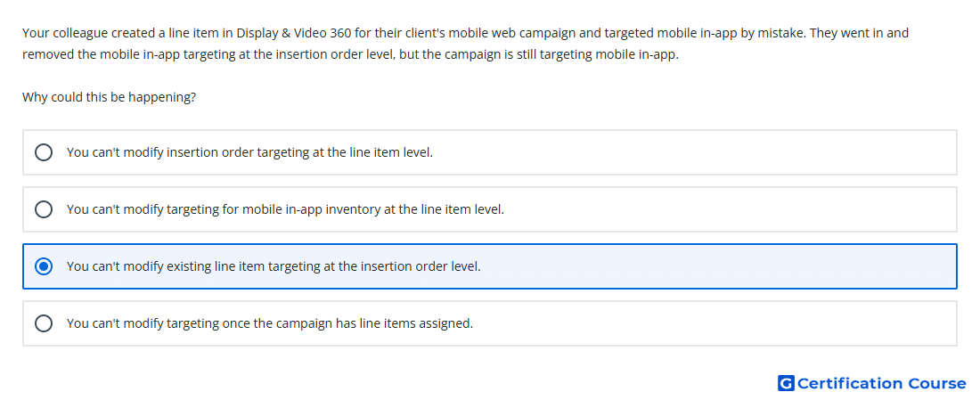980x400 pixels.
Task: Click the highlighted answer text about existing line item
Action: pos(274,266)
